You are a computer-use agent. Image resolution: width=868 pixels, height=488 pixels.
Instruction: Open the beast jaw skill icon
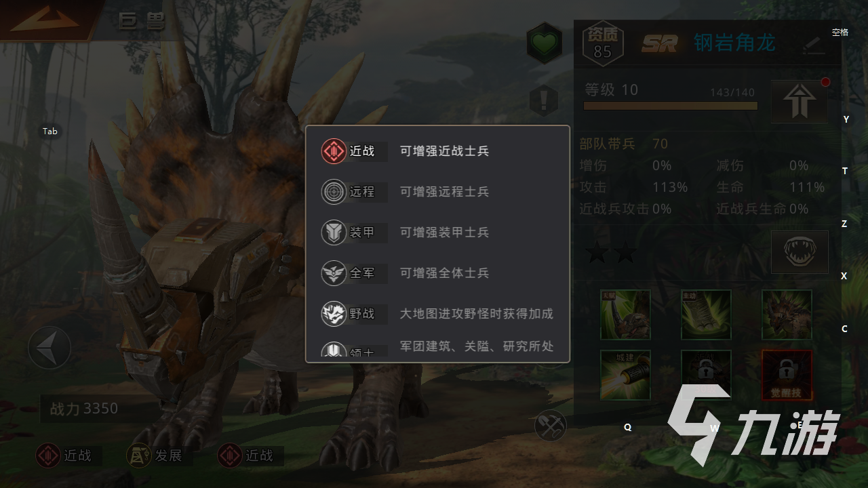[800, 251]
